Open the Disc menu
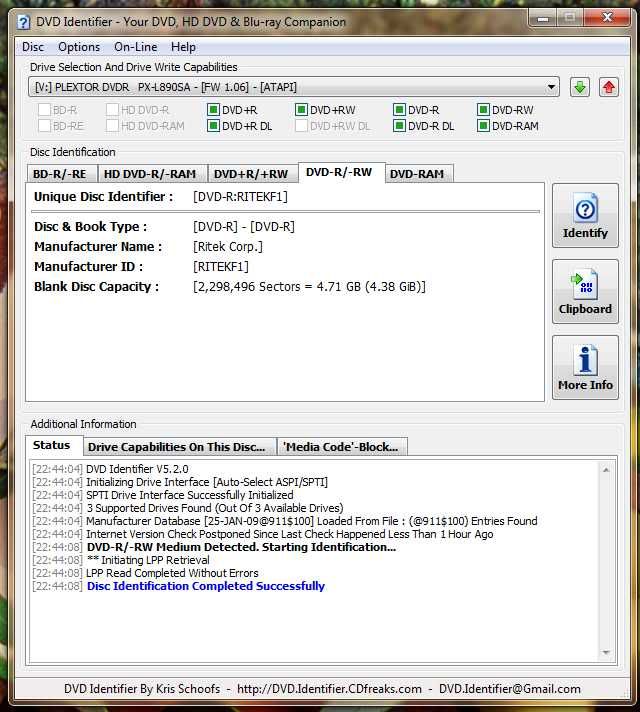This screenshot has height=712, width=640. click(33, 47)
